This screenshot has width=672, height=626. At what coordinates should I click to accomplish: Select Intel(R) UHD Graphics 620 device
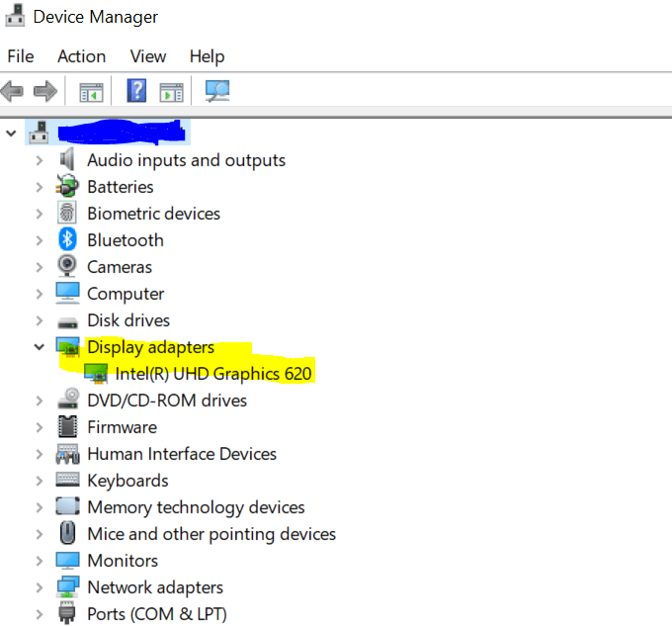[x=213, y=374]
